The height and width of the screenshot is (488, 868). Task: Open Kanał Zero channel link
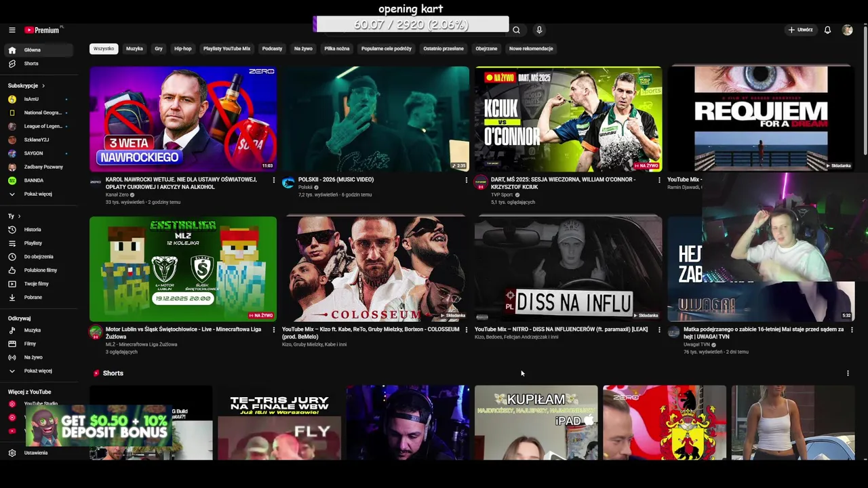point(117,195)
